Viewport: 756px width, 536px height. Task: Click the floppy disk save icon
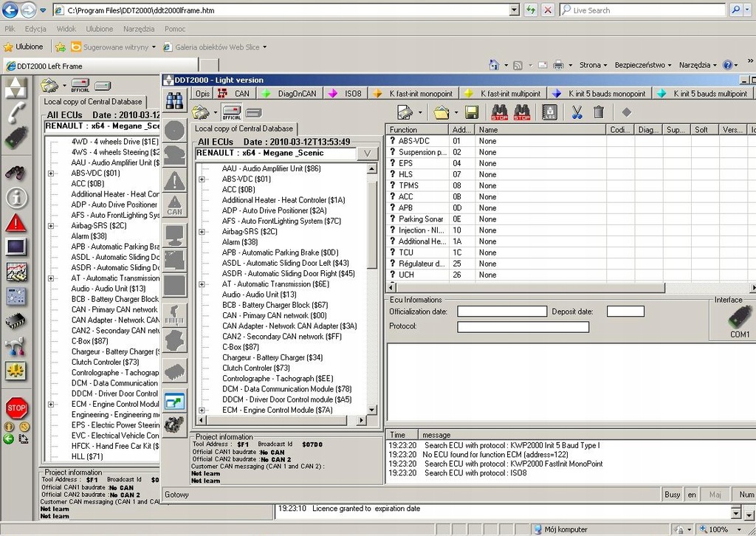(472, 112)
